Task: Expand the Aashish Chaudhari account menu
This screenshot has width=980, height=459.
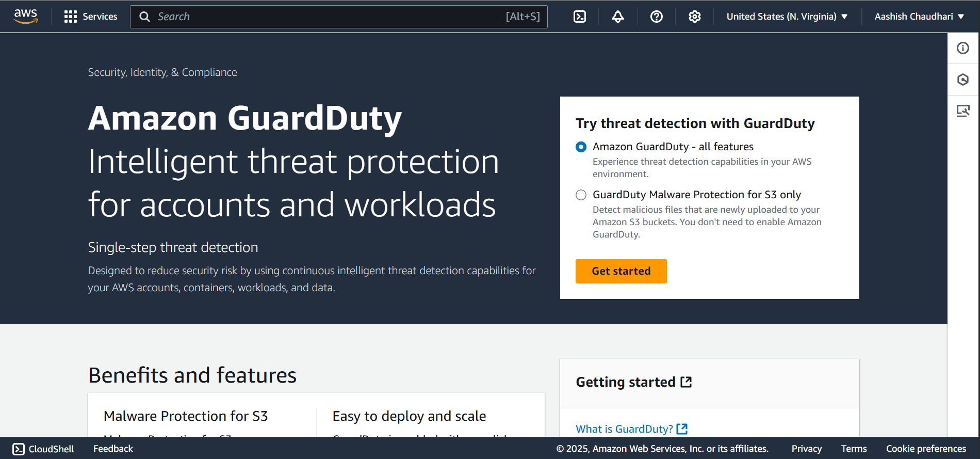Action: coord(919,17)
